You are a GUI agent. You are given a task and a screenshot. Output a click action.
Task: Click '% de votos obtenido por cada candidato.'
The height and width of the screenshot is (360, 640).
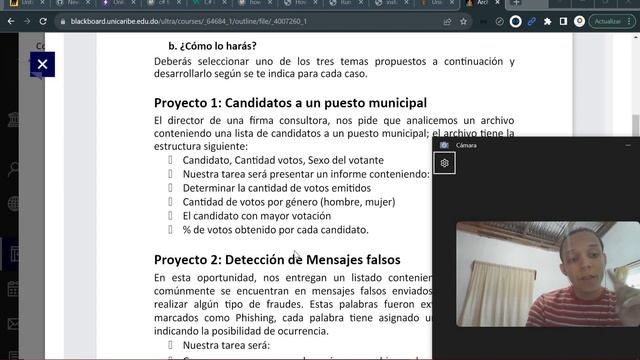click(x=276, y=230)
